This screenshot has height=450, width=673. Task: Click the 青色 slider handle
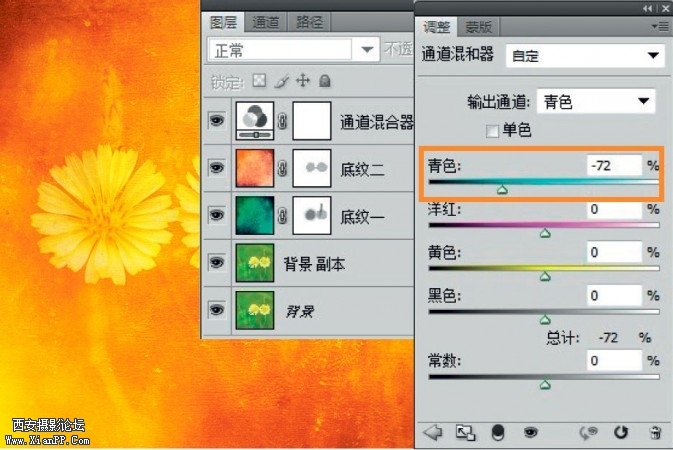[x=502, y=188]
